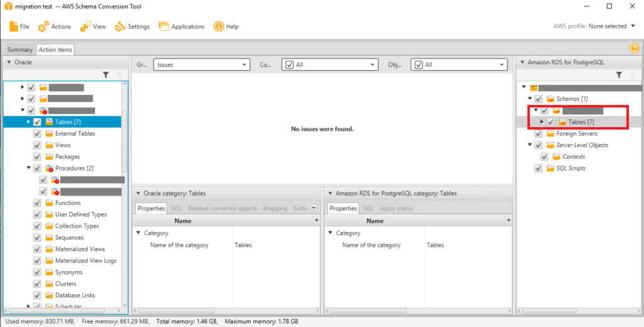Expand PostgreSQL Tables [7] node
Image resolution: width=644 pixels, height=327 pixels.
coord(541,122)
